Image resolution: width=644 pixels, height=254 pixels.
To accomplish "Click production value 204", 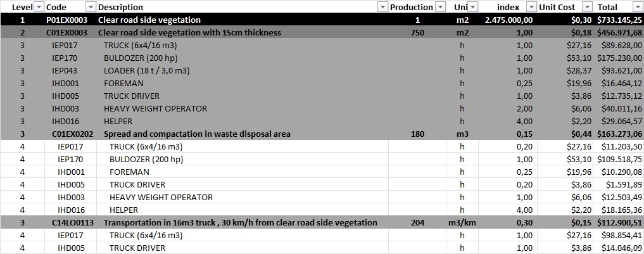I will (x=418, y=223).
